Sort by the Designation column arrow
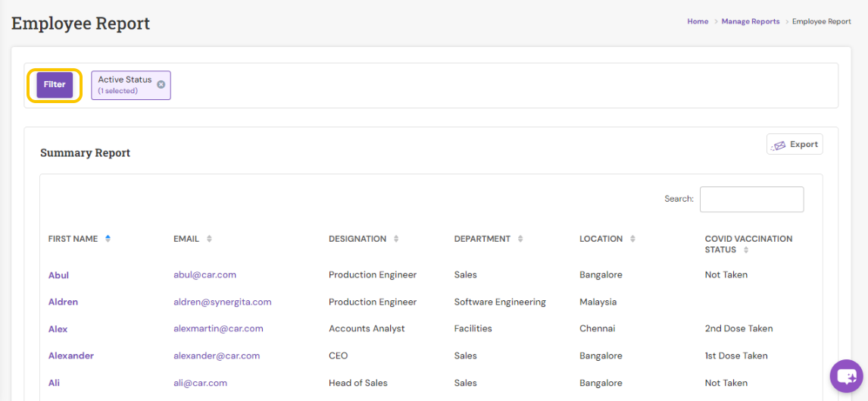Viewport: 868px width, 401px height. tap(396, 239)
